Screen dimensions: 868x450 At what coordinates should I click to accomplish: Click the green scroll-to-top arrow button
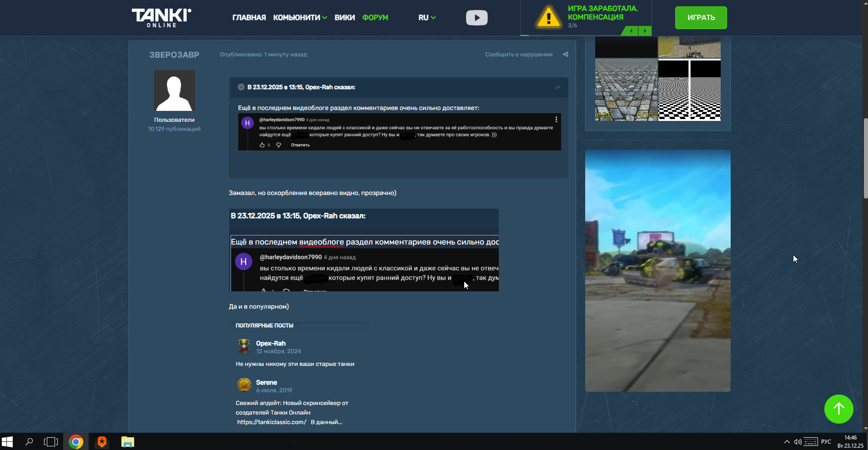pos(838,409)
